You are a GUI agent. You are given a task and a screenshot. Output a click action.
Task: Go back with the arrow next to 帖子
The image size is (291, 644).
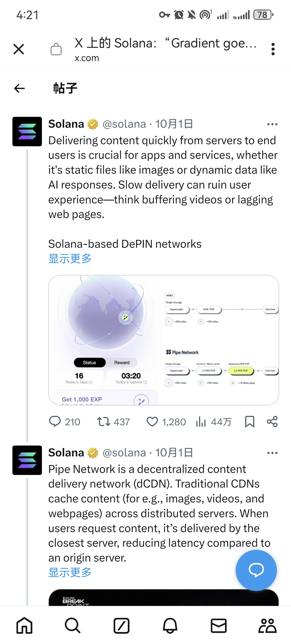(x=19, y=88)
